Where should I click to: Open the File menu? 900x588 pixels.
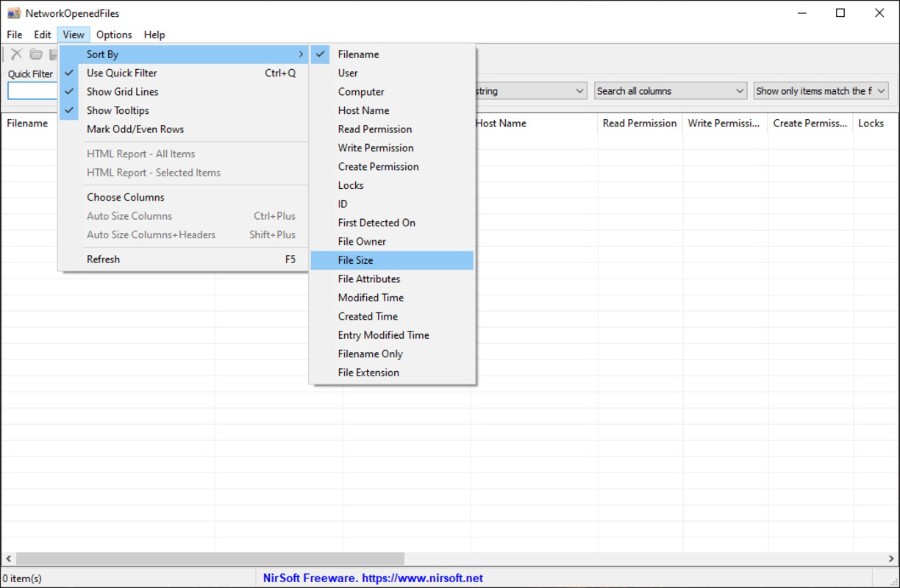[x=15, y=35]
